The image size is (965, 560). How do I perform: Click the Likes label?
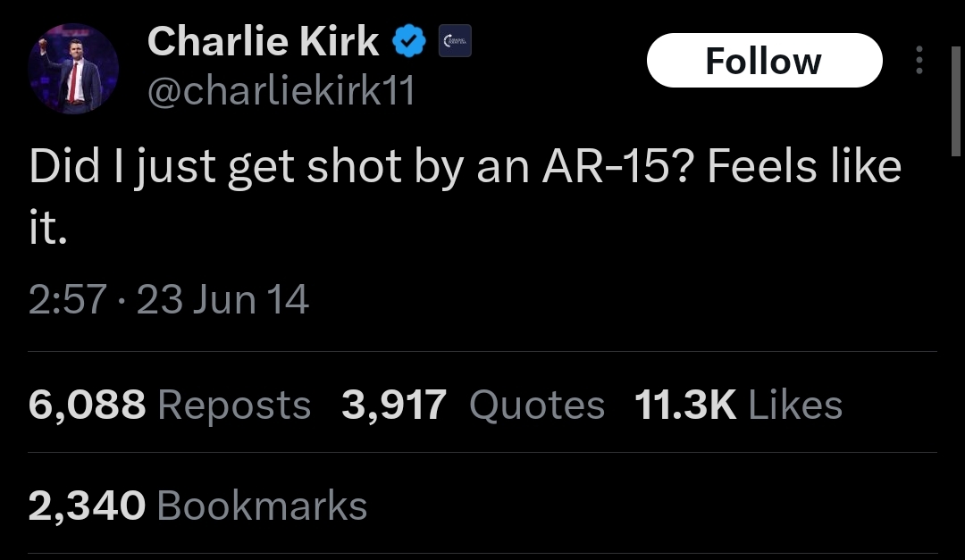click(x=795, y=405)
